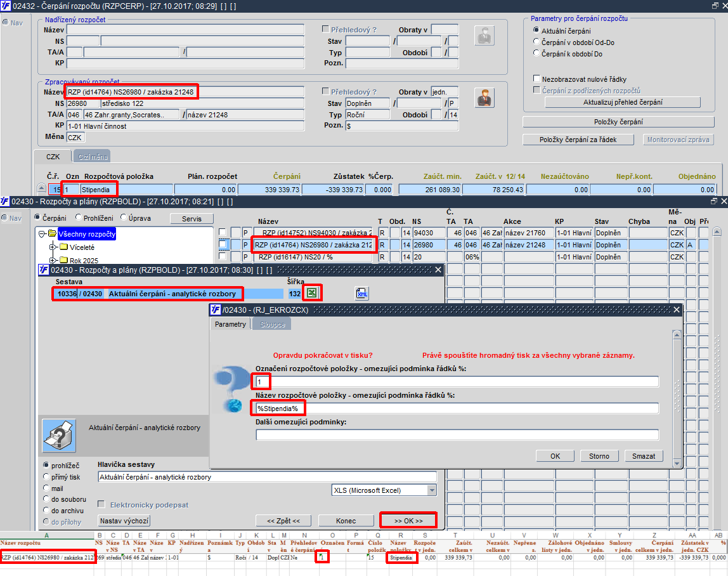
Task: Click Název rozpočtové položky field with %Stipendia%
Action: (x=457, y=409)
